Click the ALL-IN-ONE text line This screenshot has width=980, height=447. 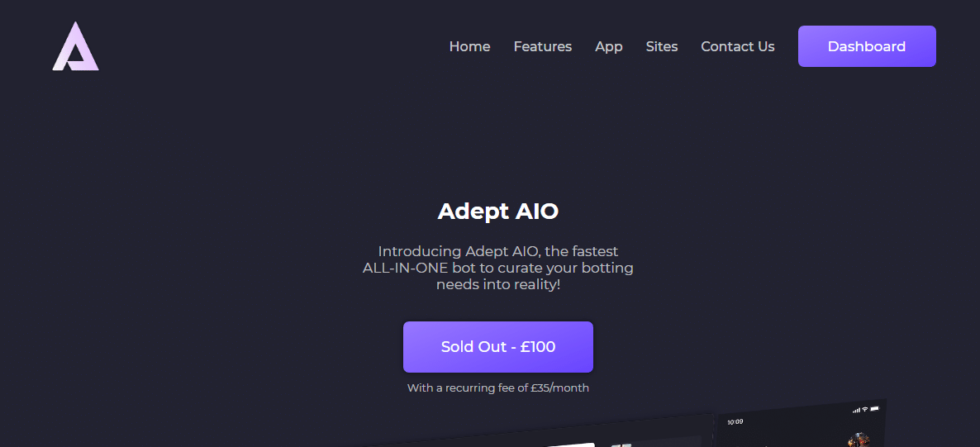(498, 269)
